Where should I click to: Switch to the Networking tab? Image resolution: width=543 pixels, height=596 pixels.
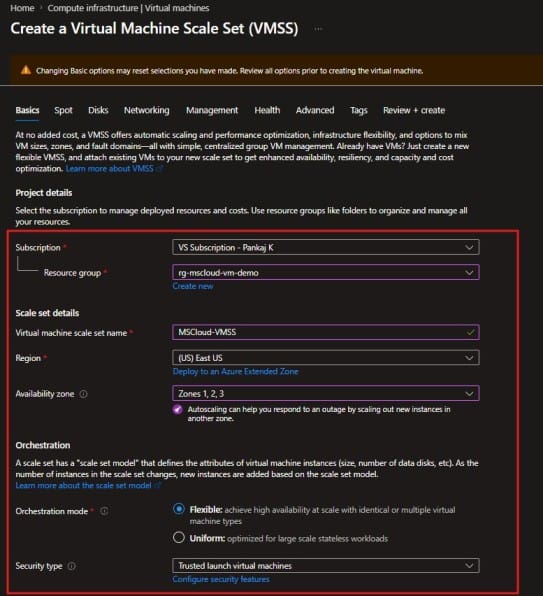point(147,110)
